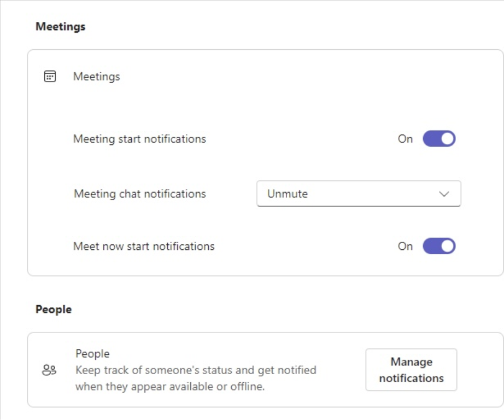504x420 pixels.
Task: Click the People contacts icon
Action: [49, 370]
